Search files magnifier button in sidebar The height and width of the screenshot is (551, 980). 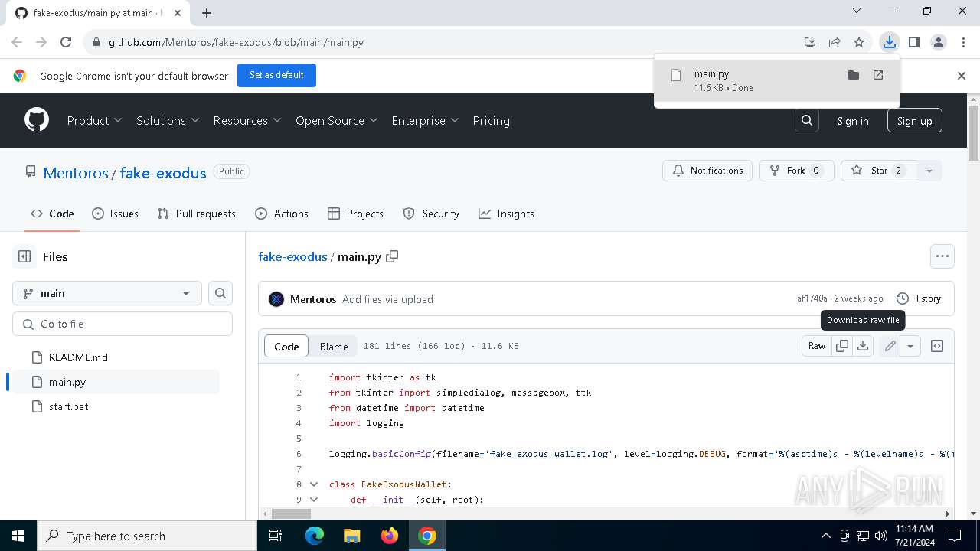(220, 293)
